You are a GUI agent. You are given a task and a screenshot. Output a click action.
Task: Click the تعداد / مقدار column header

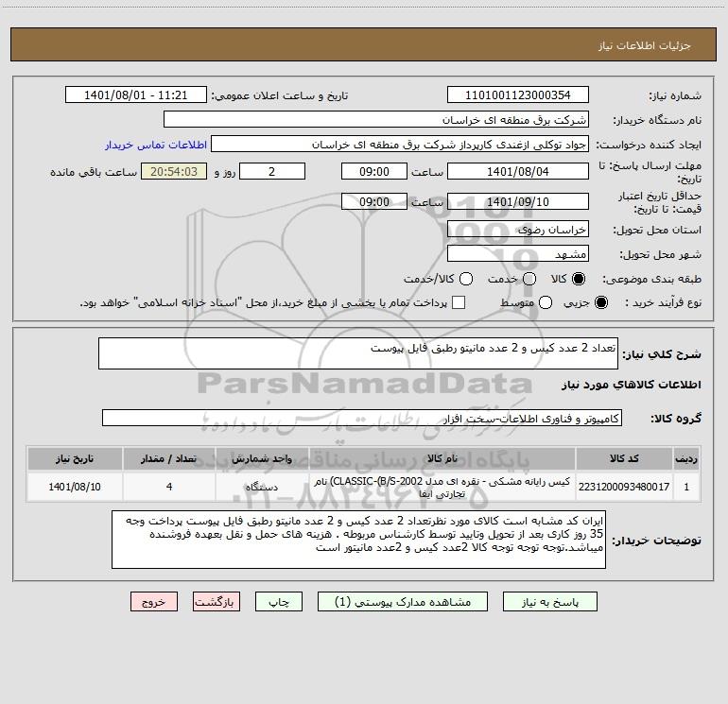(169, 458)
